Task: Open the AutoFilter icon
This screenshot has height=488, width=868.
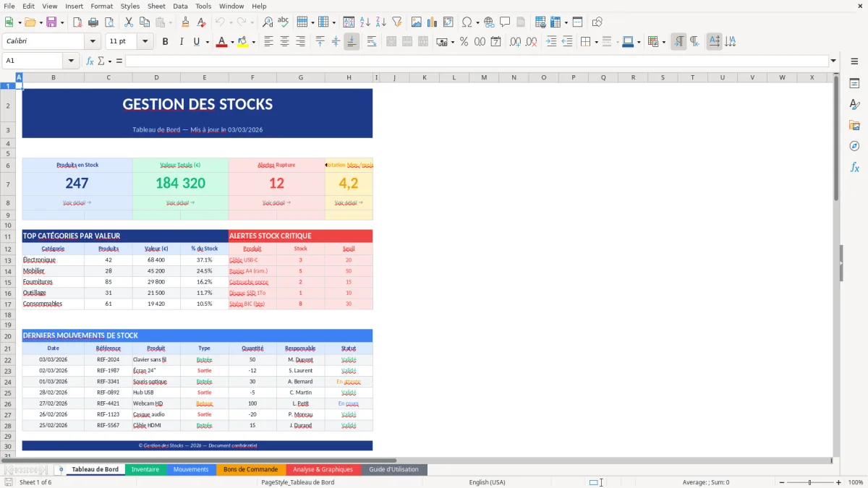Action: point(396,22)
